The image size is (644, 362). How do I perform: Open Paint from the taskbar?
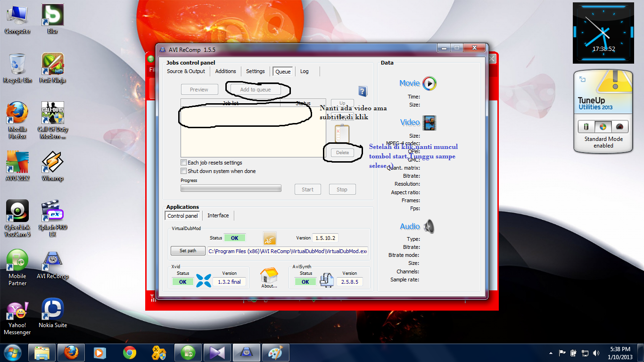pos(275,353)
